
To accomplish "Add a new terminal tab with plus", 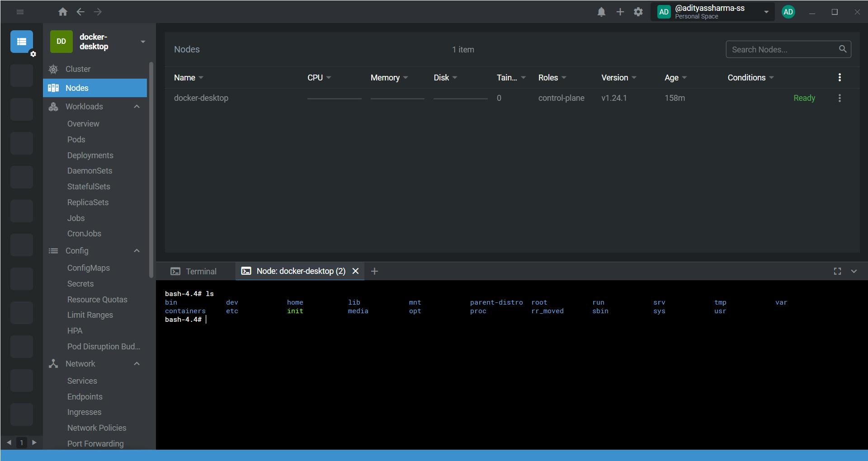I will pyautogui.click(x=374, y=271).
